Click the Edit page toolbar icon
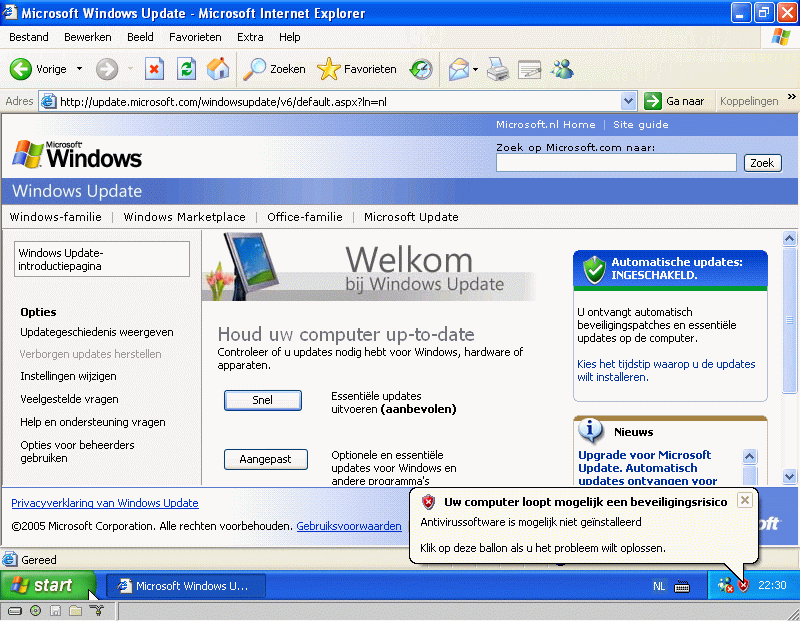 point(530,69)
